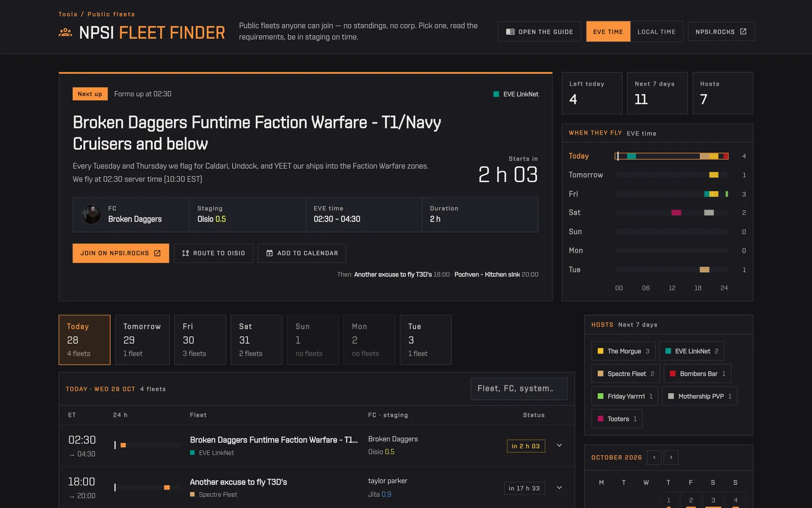Filter hosts by Spectre Fleet chip
812x508 pixels.
point(626,373)
